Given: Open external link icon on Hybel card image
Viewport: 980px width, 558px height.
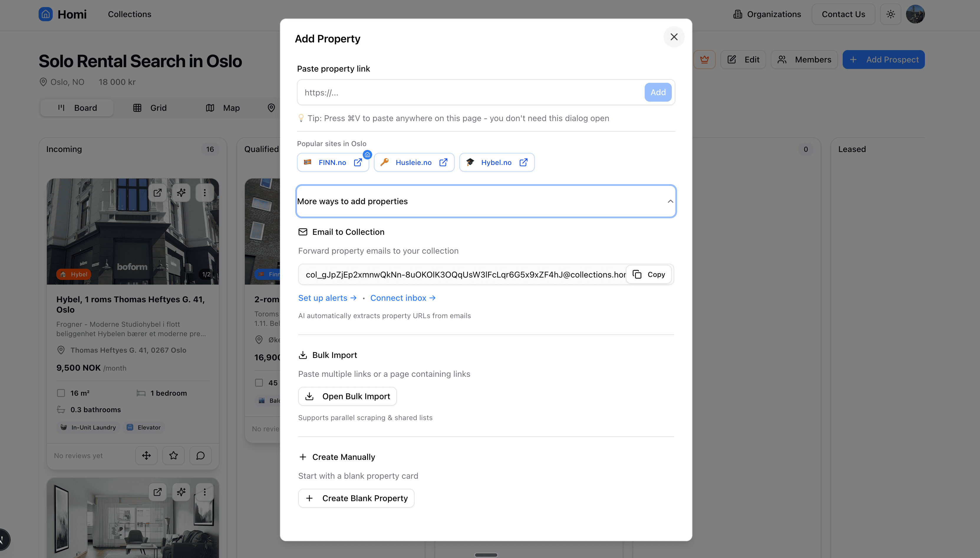Looking at the screenshot, I should (158, 192).
